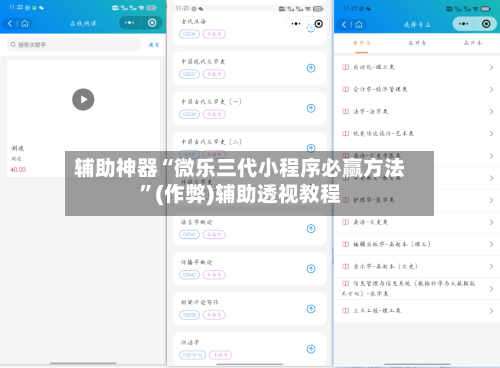The height and width of the screenshot is (368, 500).
Task: Open the 传播学概论 course
Action: pos(249,269)
